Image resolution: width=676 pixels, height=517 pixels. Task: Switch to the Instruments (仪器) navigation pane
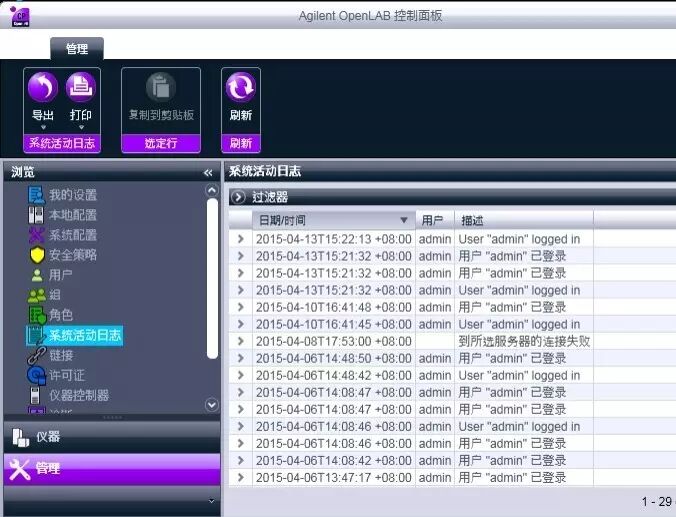click(112, 437)
